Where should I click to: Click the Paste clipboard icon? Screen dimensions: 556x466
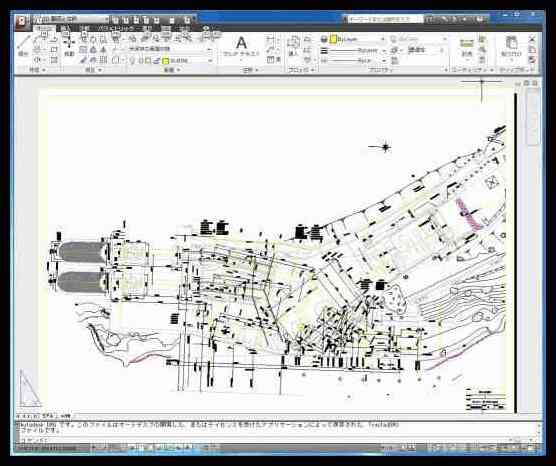tap(511, 45)
